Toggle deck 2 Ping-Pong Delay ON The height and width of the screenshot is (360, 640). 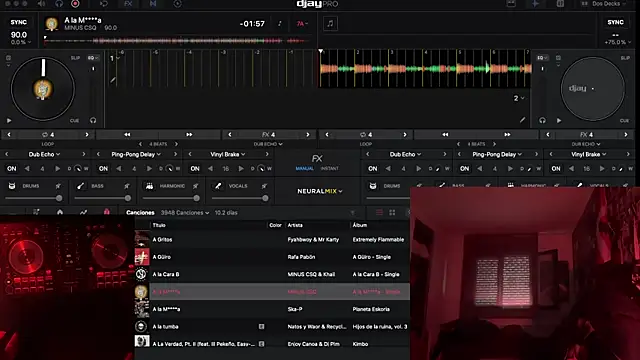464,169
